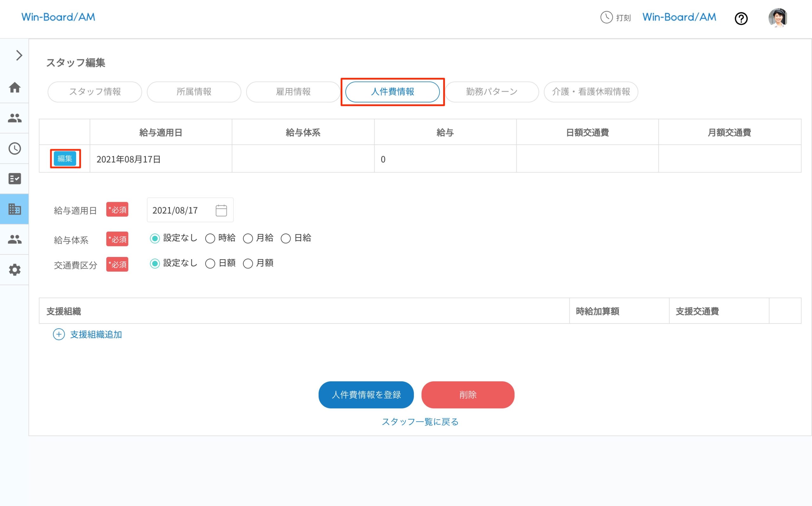Viewport: 812px width, 506px height.
Task: Open the calendar icon in date field
Action: click(x=221, y=210)
